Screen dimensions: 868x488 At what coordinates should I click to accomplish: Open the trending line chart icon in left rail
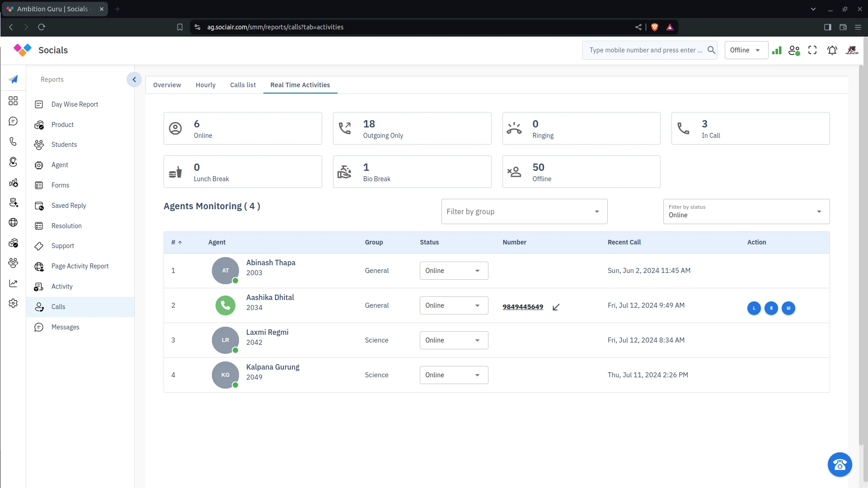click(13, 283)
